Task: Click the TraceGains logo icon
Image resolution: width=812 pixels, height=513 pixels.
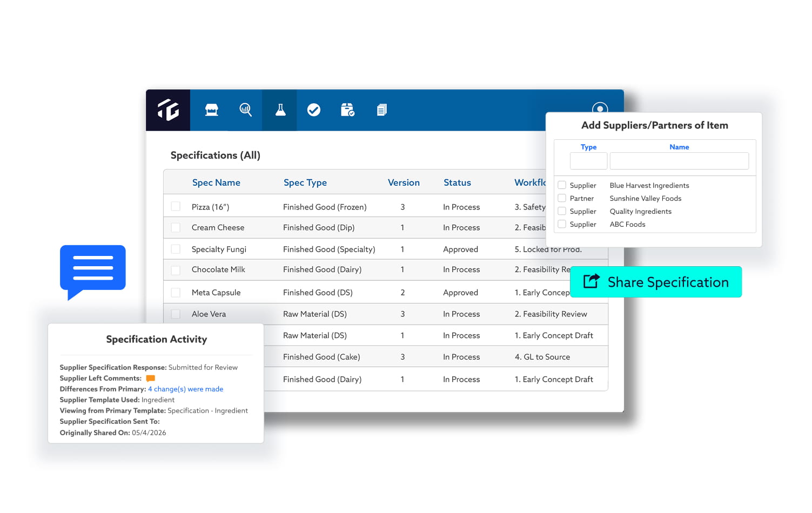Action: (x=168, y=110)
